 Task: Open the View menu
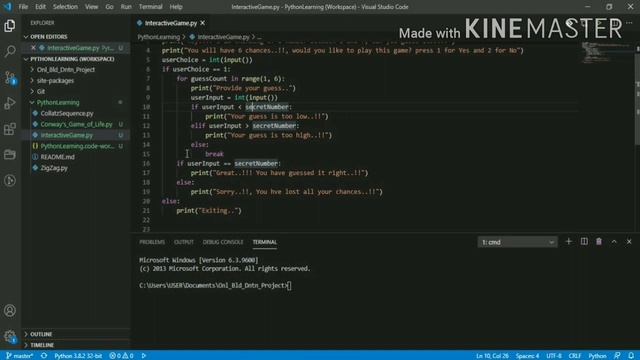coord(91,7)
